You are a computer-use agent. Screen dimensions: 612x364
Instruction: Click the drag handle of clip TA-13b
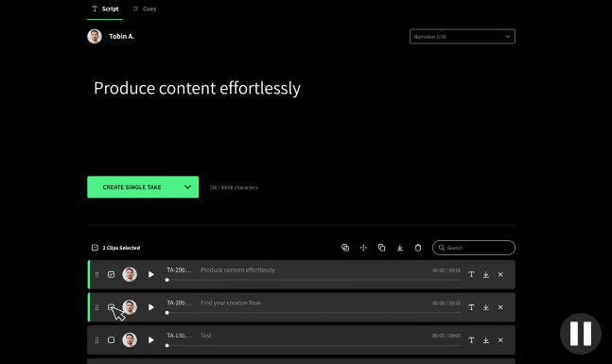pyautogui.click(x=96, y=340)
